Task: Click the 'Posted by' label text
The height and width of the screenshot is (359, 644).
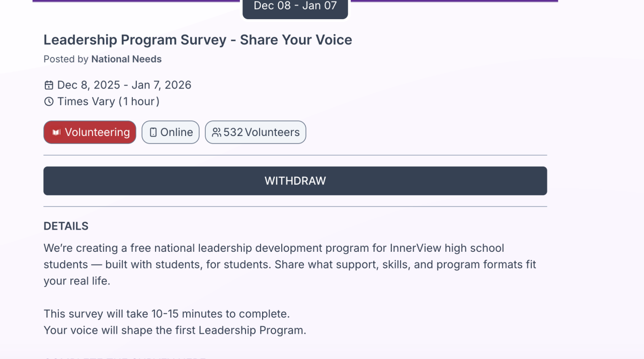Action: (x=66, y=59)
